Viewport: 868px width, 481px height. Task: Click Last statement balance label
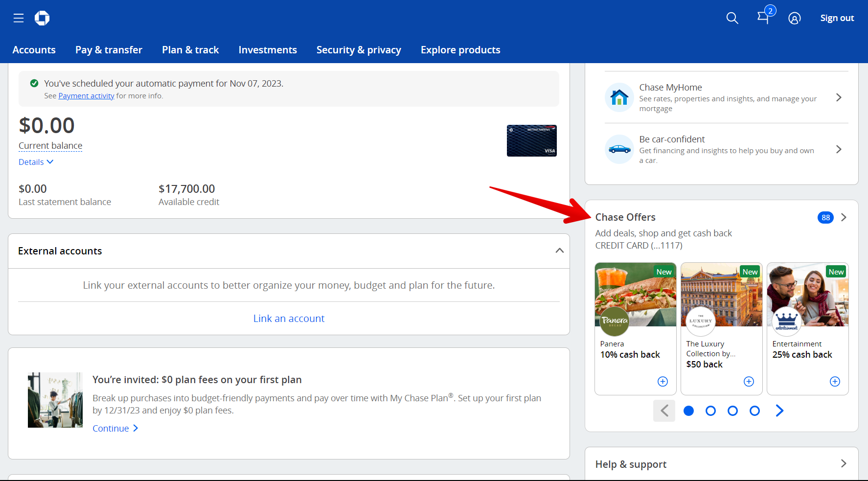click(x=65, y=202)
